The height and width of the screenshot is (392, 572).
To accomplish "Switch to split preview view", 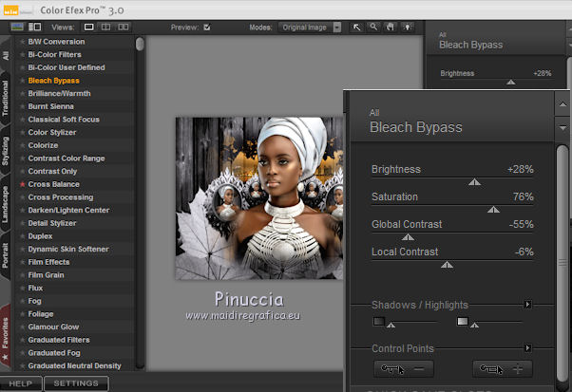I will pos(104,27).
